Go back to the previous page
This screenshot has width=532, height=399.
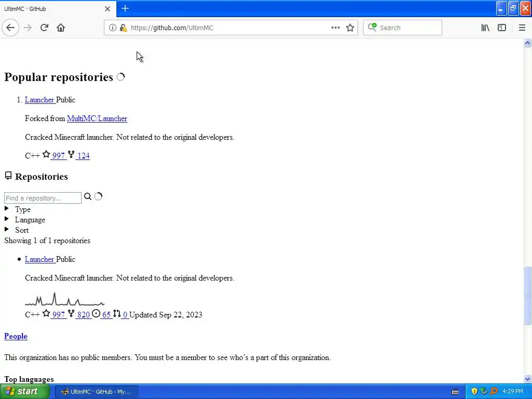pyautogui.click(x=10, y=28)
